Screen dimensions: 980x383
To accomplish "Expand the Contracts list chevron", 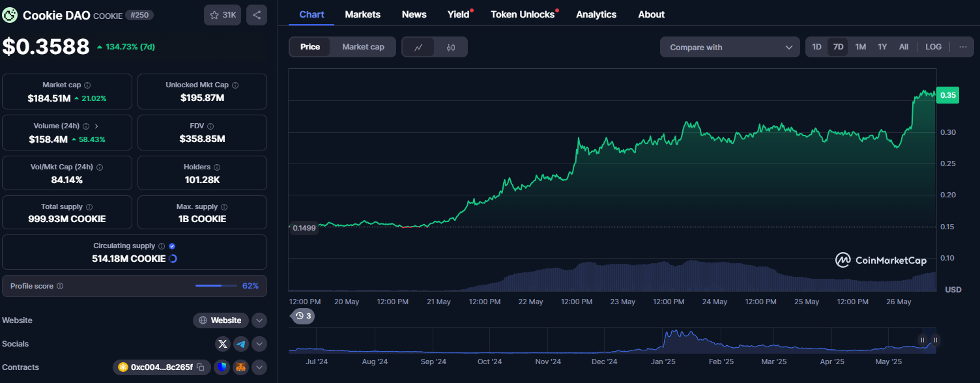I will click(x=259, y=367).
